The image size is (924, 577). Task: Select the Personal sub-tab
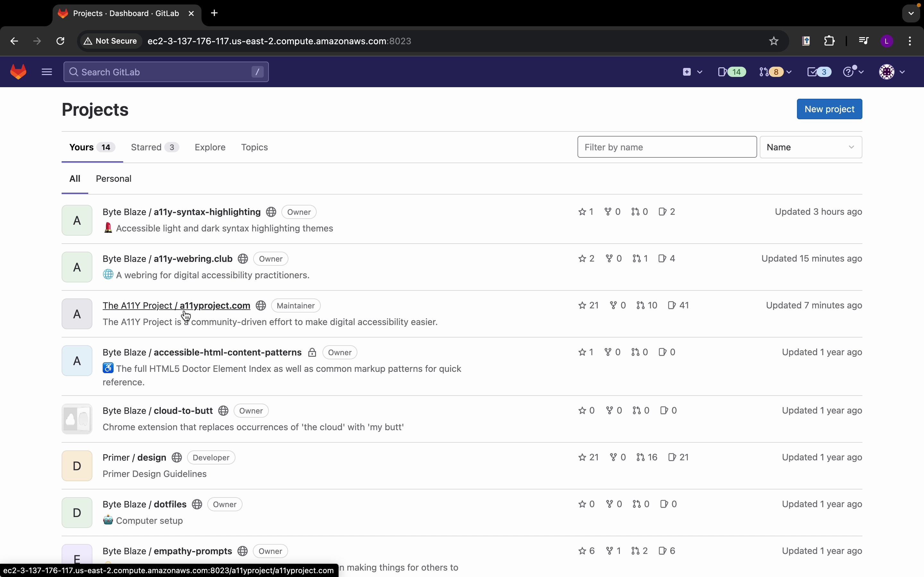(x=114, y=179)
